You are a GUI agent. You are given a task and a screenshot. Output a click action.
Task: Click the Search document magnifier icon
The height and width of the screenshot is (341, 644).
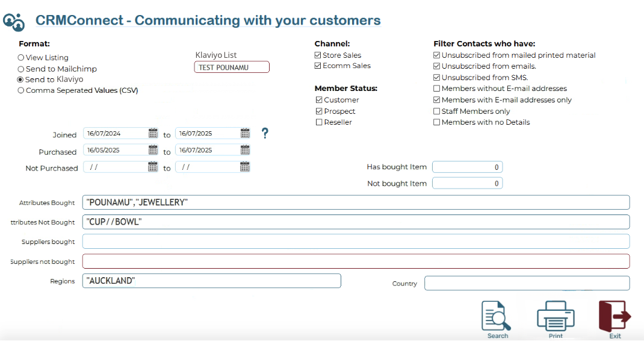click(496, 316)
